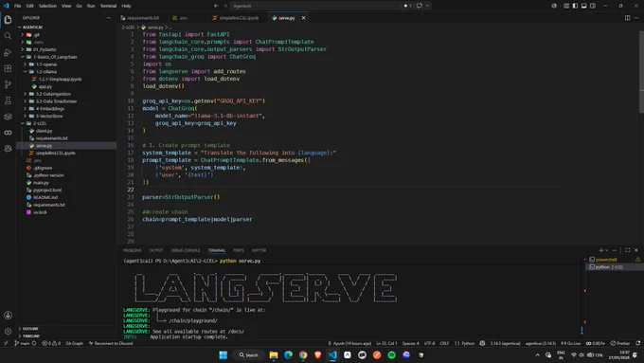
Task: Open client.py in the explorer
Action: [x=44, y=131]
